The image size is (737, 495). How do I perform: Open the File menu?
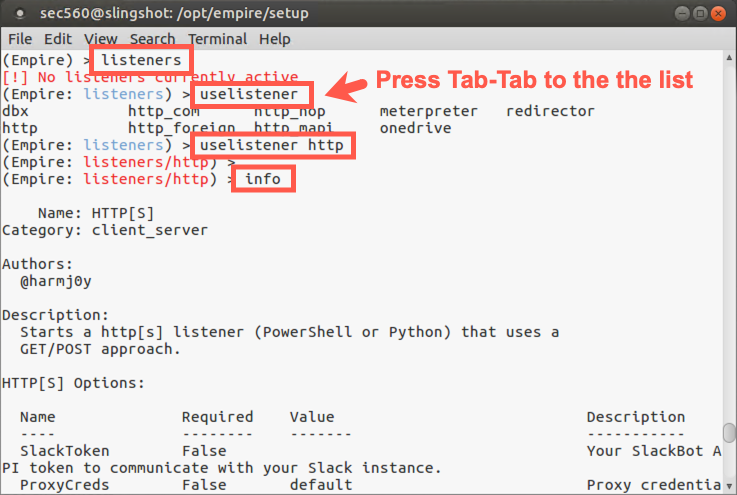[x=20, y=39]
